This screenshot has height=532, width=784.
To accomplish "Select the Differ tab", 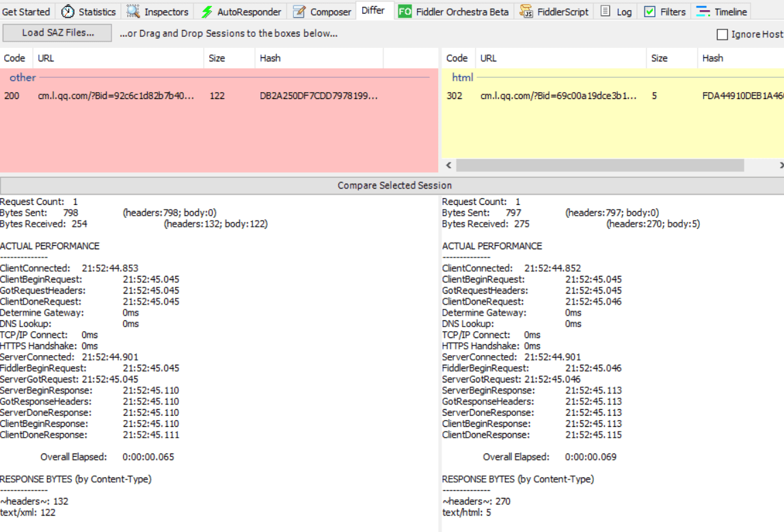I will (373, 10).
